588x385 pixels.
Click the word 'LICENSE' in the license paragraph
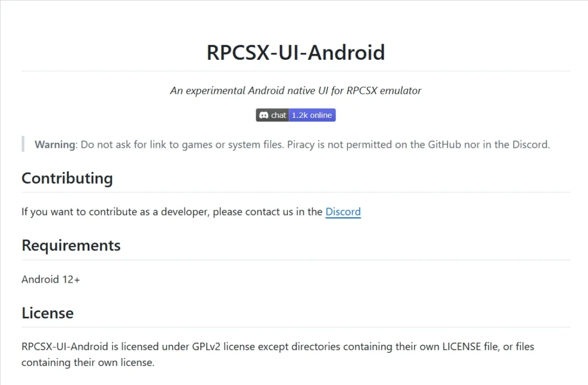click(462, 346)
